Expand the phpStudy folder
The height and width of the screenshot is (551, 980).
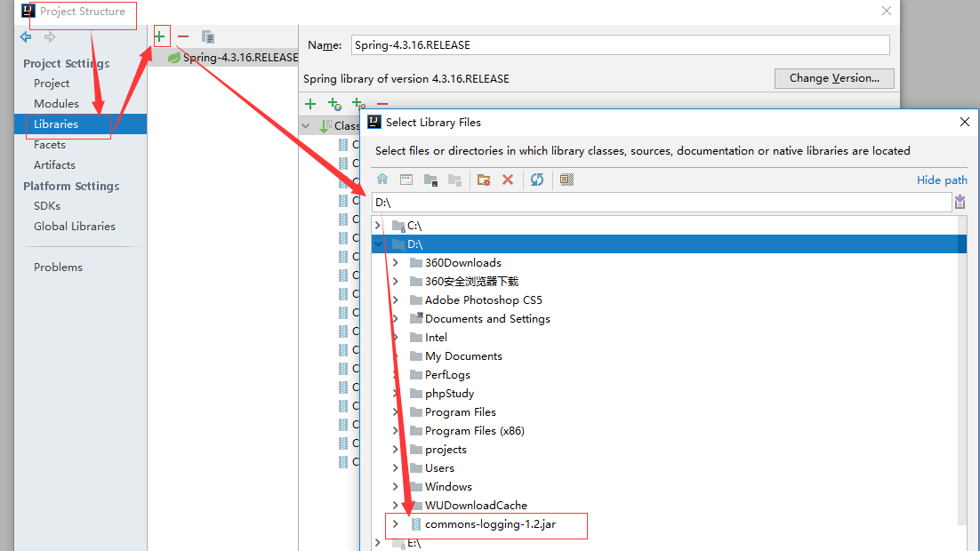(396, 394)
